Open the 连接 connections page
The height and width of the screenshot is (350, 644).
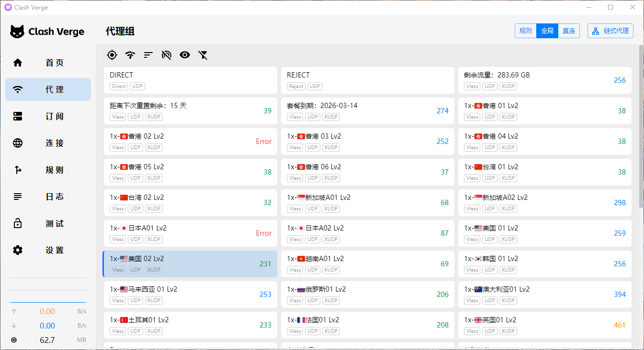[x=48, y=143]
